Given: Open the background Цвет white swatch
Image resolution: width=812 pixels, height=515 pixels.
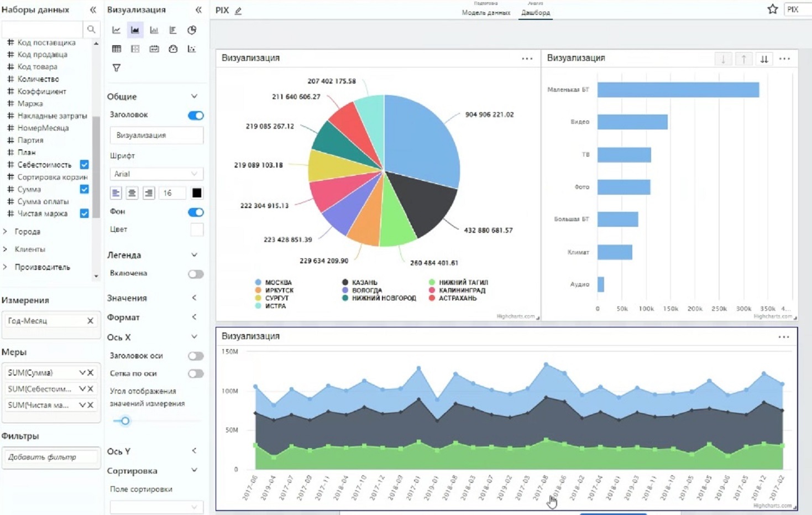Looking at the screenshot, I should click(197, 230).
